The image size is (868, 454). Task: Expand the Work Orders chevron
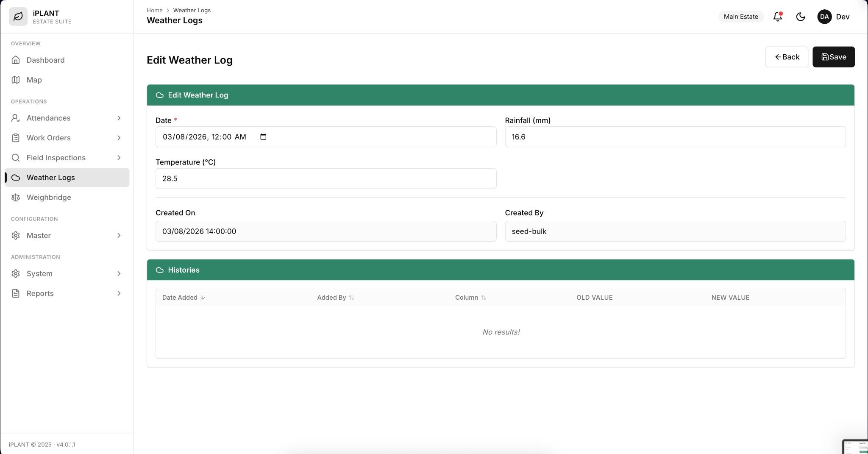click(x=119, y=138)
